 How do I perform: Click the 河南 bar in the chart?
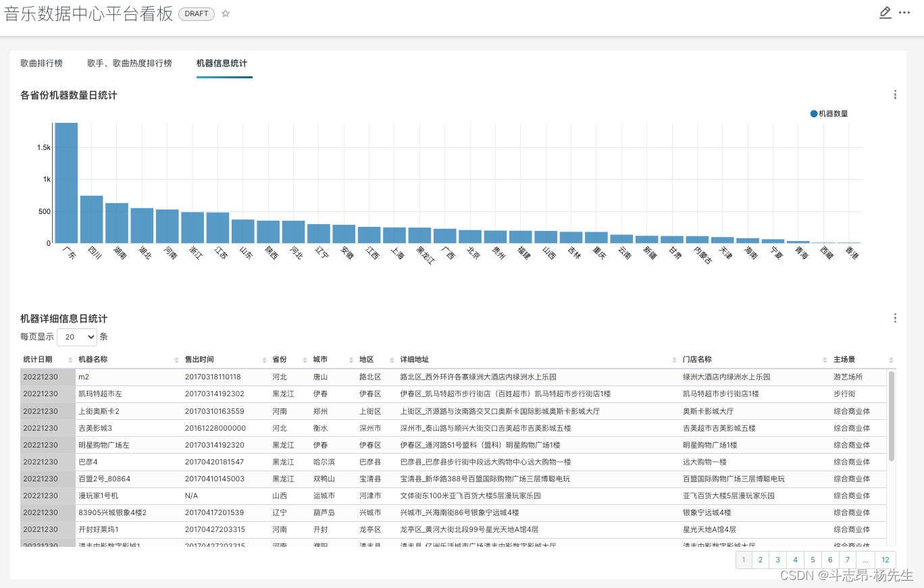click(x=168, y=226)
